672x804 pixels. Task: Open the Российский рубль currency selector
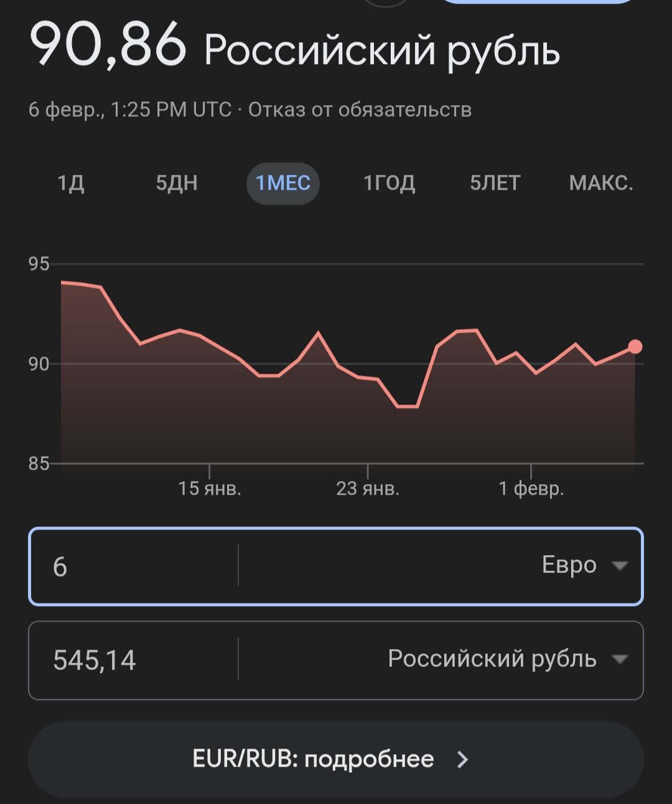tap(492, 659)
